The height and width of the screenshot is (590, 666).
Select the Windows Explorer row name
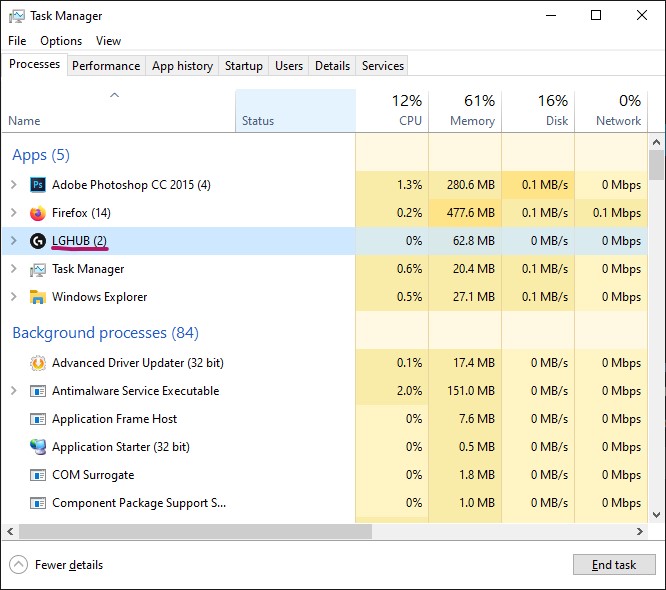coord(99,296)
